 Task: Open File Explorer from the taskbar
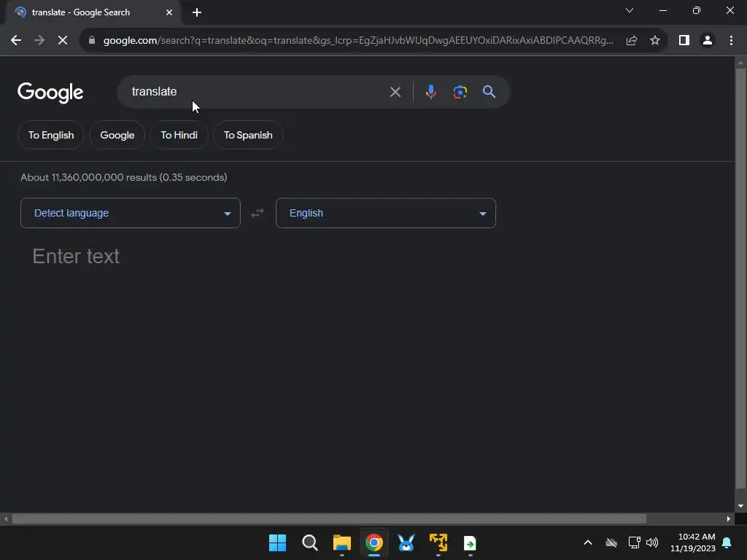tap(342, 542)
